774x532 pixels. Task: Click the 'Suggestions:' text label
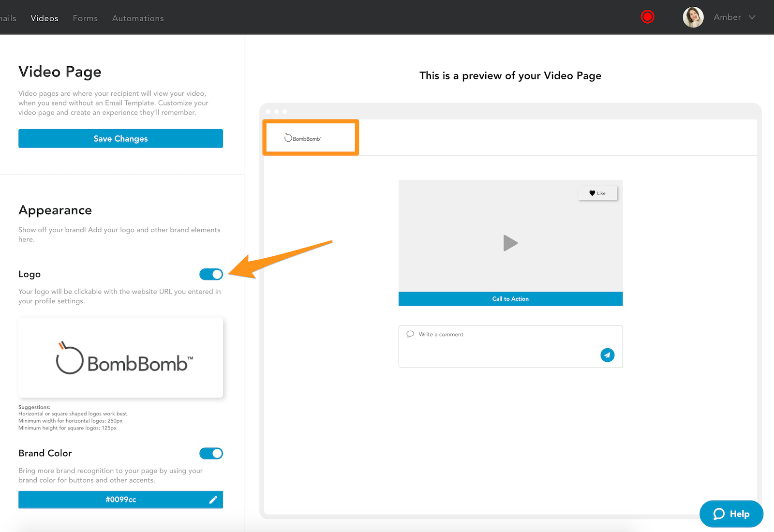[34, 407]
